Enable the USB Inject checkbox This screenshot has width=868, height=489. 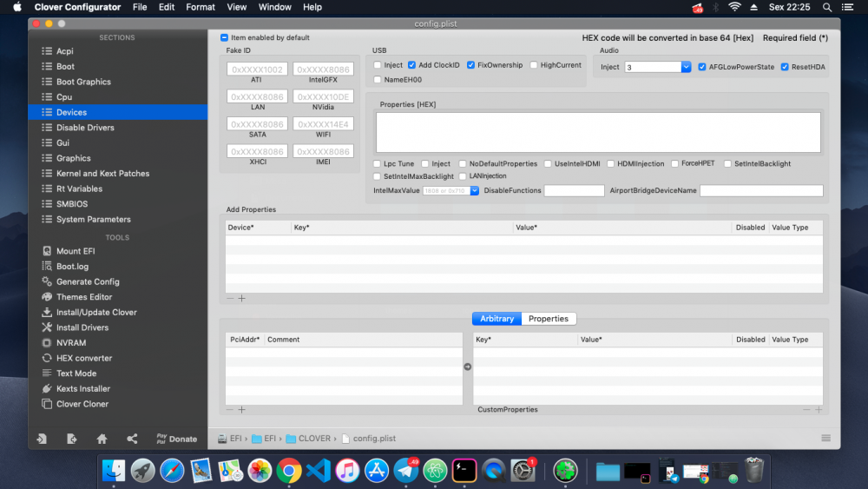point(378,65)
